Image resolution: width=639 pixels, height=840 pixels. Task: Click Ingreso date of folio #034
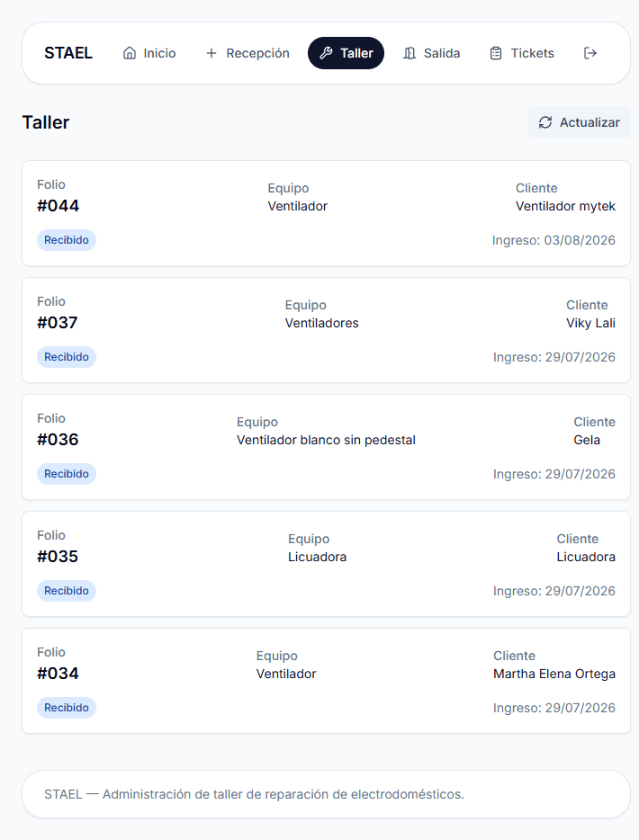coord(554,707)
